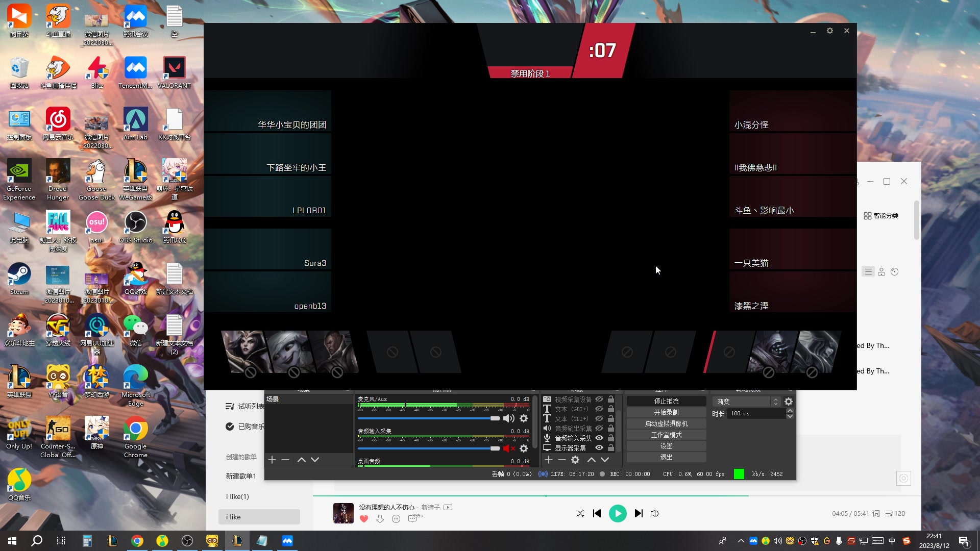This screenshot has height=551, width=980.
Task: Open source properties gear in OBS sources panel
Action: click(575, 460)
